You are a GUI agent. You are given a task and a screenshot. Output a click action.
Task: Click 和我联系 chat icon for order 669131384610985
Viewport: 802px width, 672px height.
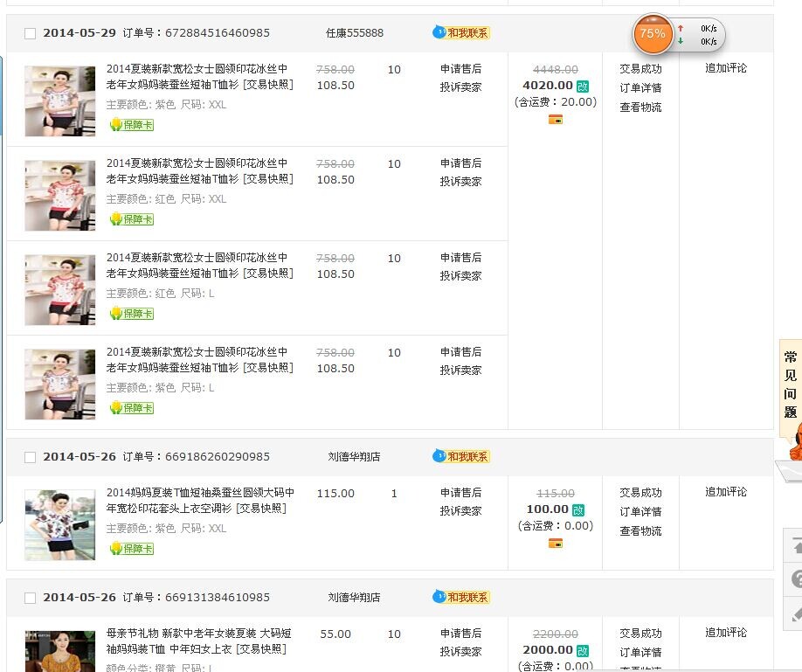[x=460, y=597]
